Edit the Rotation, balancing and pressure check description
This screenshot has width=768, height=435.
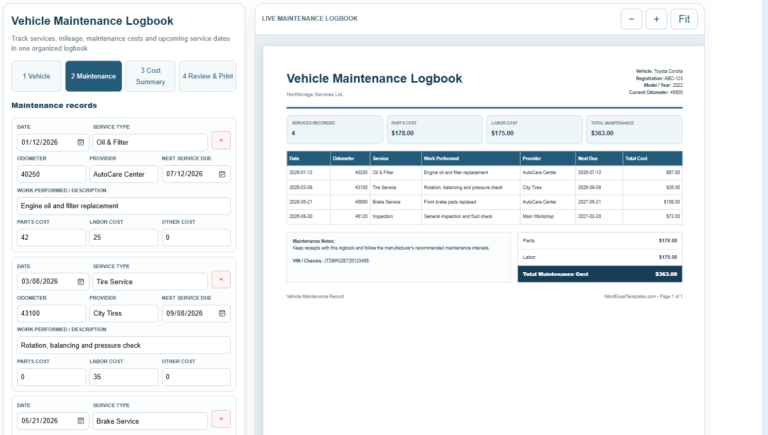pyautogui.click(x=123, y=345)
